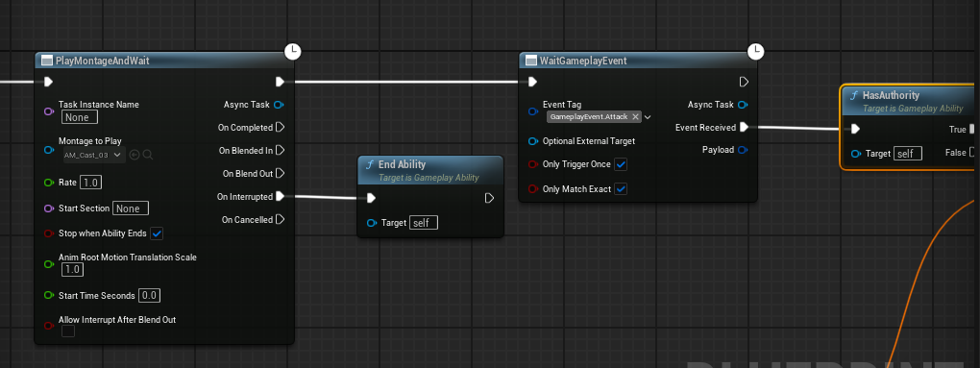This screenshot has width=980, height=368.
Task: Click the Only Trigger Once boolean pin
Action: (x=533, y=164)
